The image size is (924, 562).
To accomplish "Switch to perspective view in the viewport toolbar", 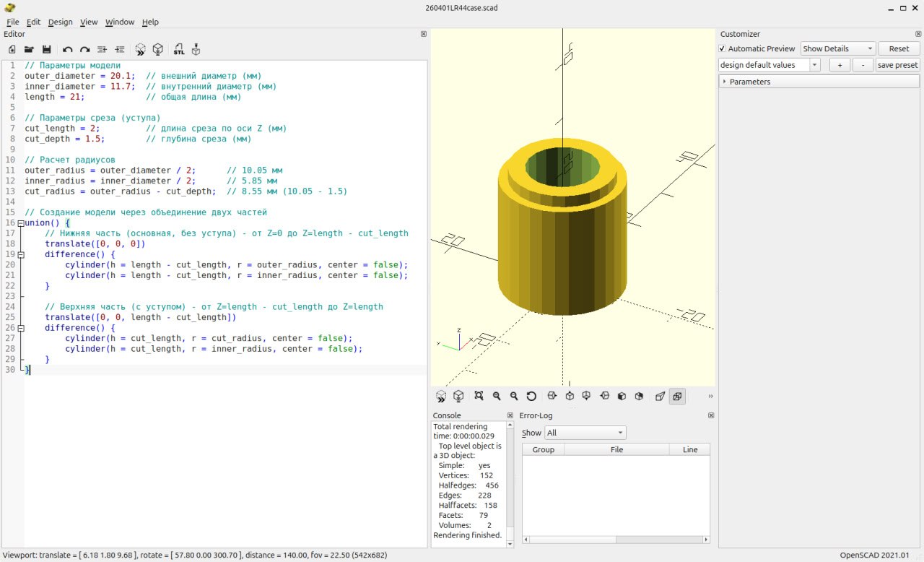I will coord(660,396).
